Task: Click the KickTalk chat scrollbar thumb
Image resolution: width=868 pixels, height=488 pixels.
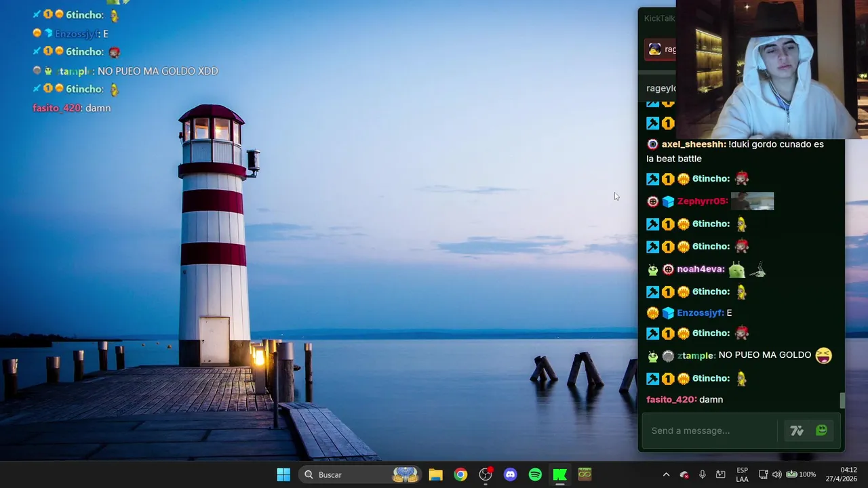Action: tap(842, 401)
